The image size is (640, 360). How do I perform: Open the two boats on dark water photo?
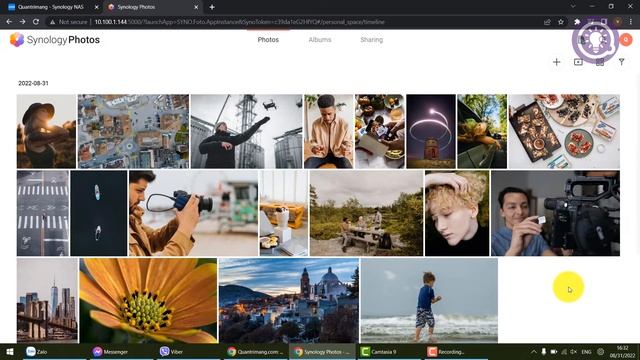pyautogui.click(x=99, y=213)
